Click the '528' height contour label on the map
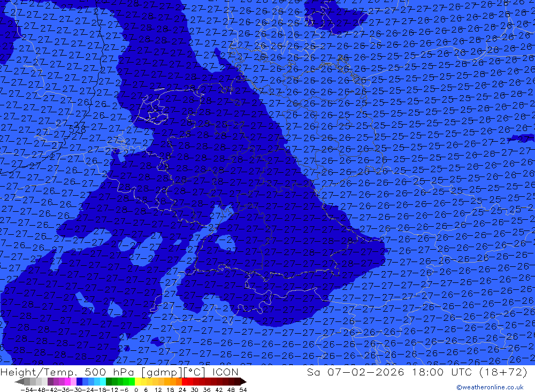Viewport: 535px width, 392px height. pyautogui.click(x=78, y=129)
